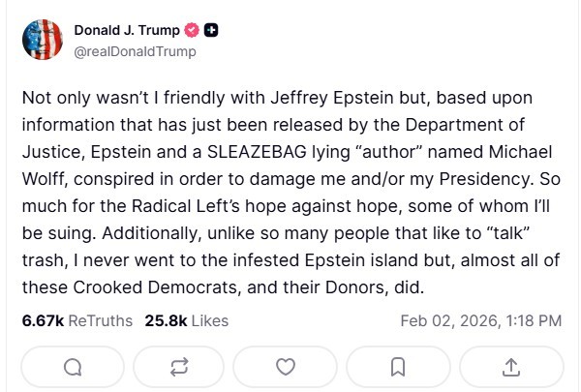This screenshot has width=581, height=392.
Task: Open the share upload icon
Action: [x=511, y=367]
